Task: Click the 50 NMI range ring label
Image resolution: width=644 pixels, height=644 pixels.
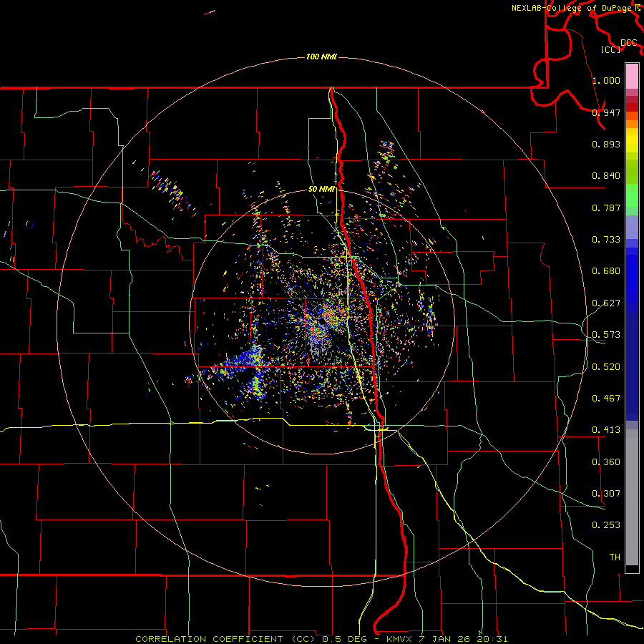Action: tap(321, 189)
